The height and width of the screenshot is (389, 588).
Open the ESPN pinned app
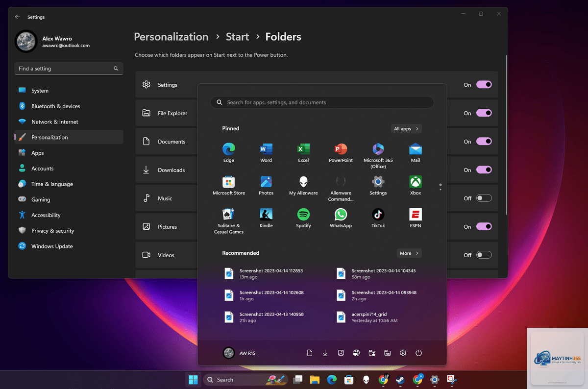click(416, 218)
